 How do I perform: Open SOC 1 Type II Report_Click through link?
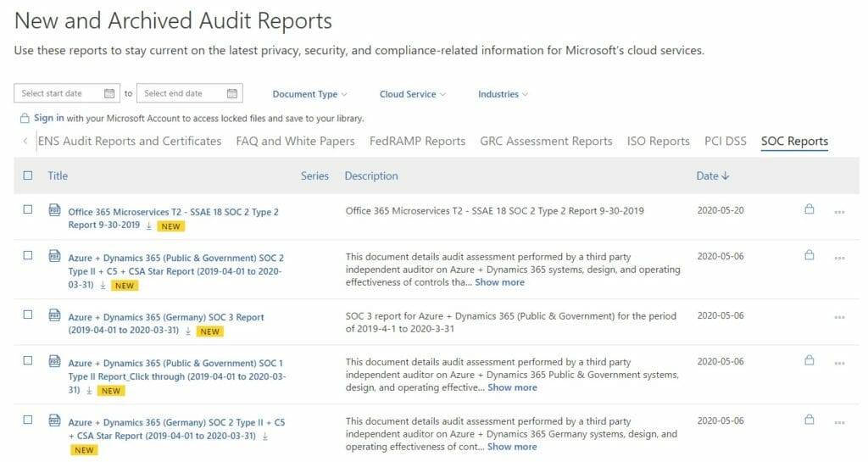(176, 376)
